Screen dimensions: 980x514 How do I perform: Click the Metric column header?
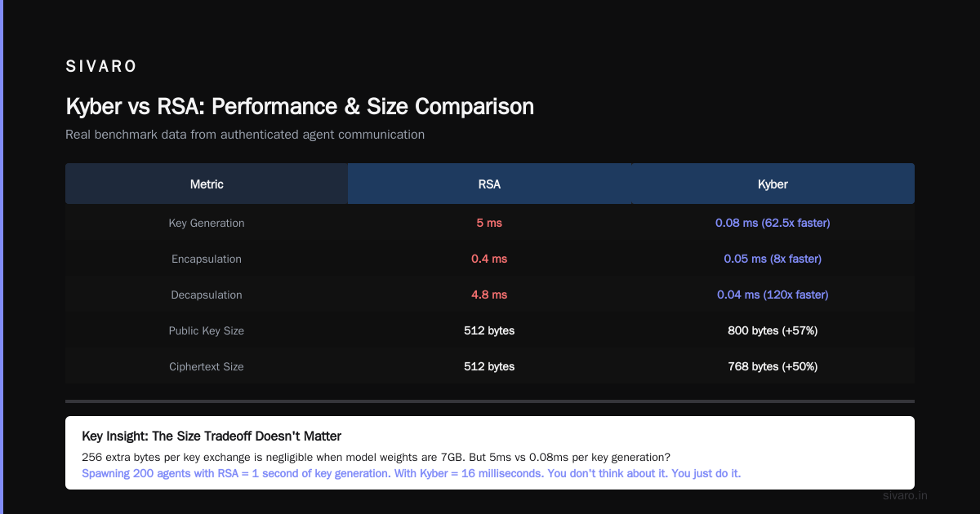pyautogui.click(x=207, y=184)
